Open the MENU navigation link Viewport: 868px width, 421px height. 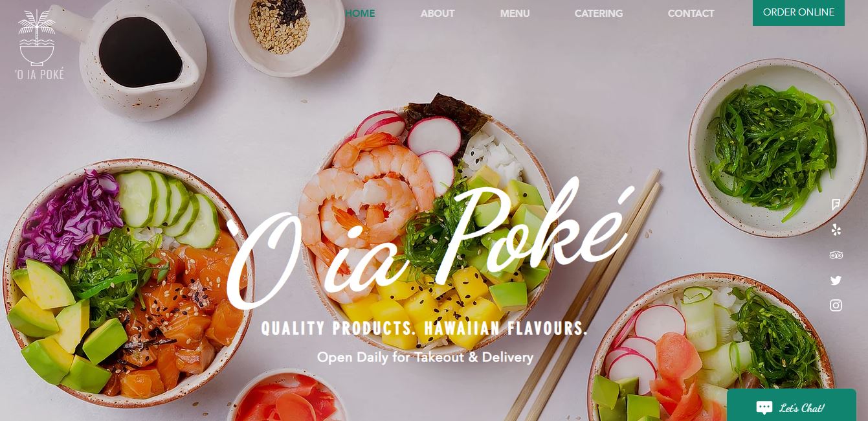click(515, 13)
